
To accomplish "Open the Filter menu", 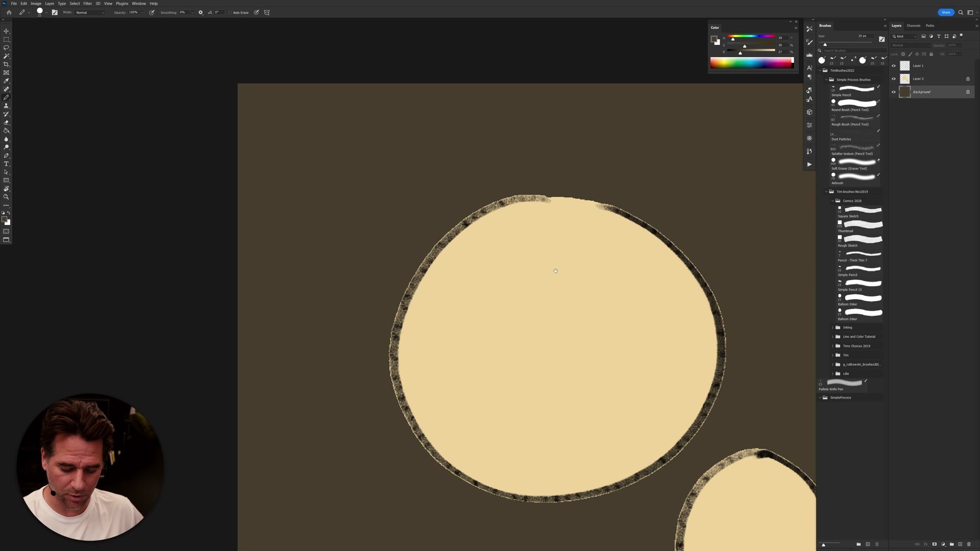I will [87, 3].
